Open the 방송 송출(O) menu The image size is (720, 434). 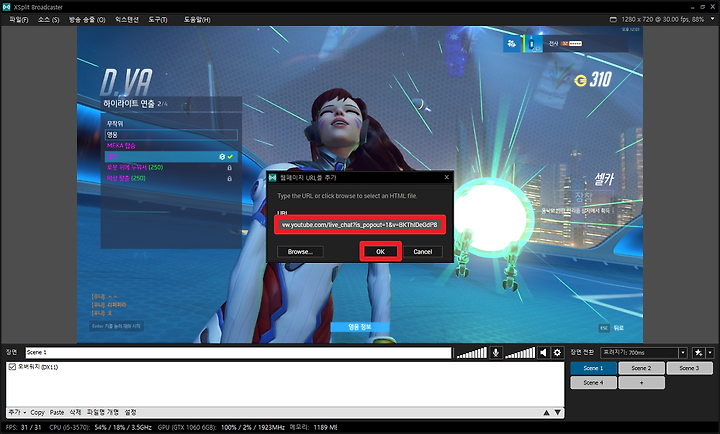(x=87, y=19)
